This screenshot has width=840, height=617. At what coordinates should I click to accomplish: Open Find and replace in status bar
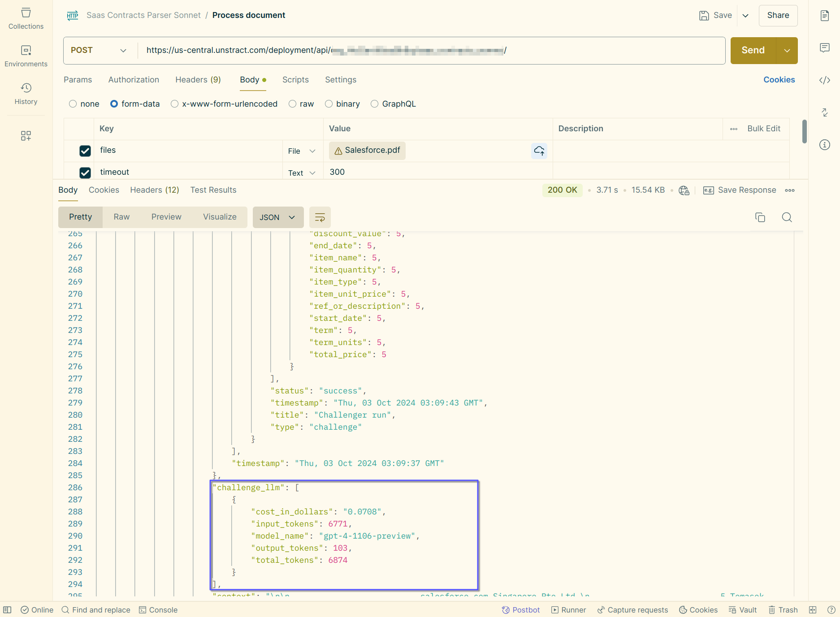(x=96, y=610)
